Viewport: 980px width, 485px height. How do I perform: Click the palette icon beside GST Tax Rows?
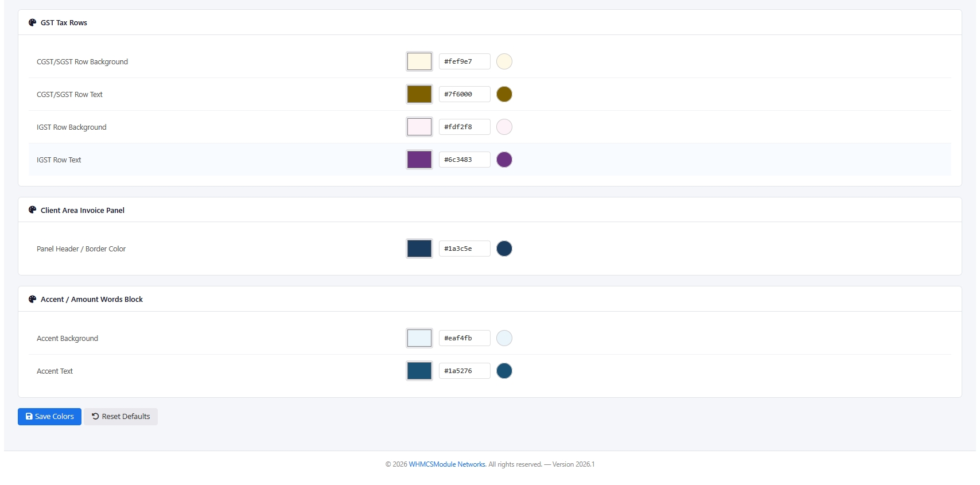pyautogui.click(x=32, y=22)
